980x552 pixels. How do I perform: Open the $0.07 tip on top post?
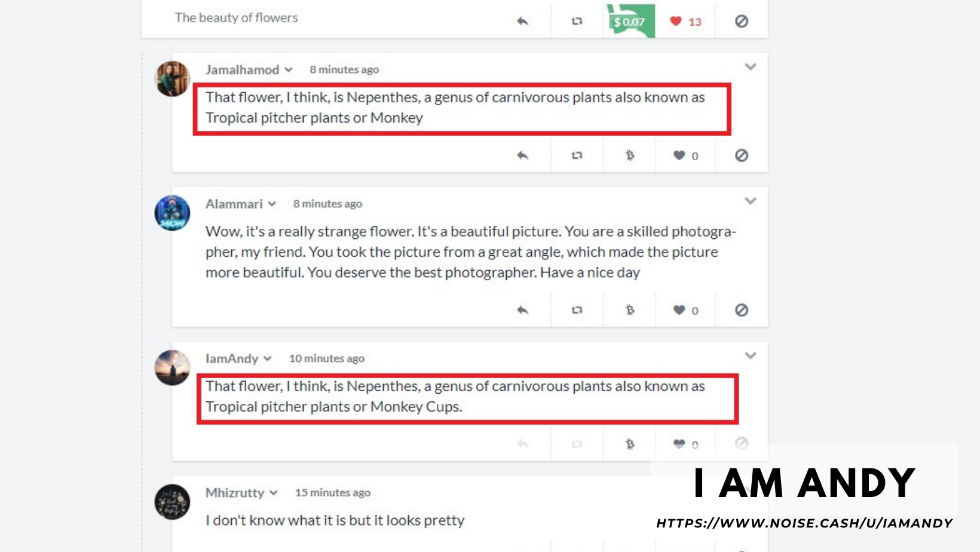point(630,22)
